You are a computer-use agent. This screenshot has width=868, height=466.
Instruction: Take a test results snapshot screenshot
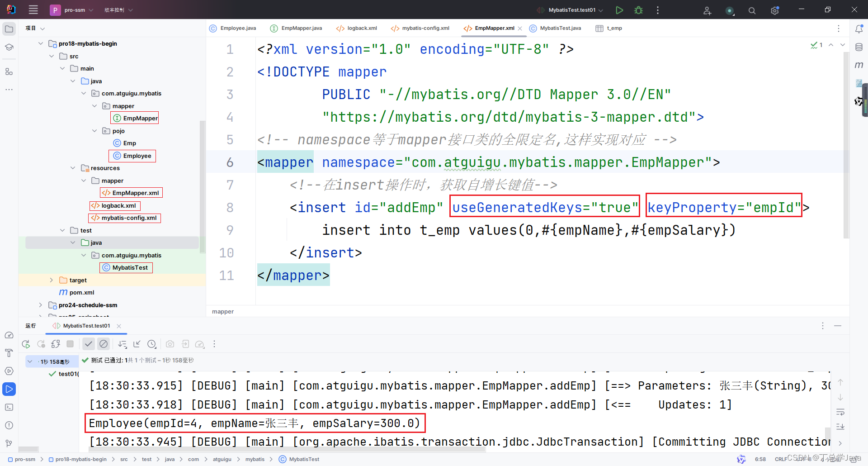[x=170, y=344]
